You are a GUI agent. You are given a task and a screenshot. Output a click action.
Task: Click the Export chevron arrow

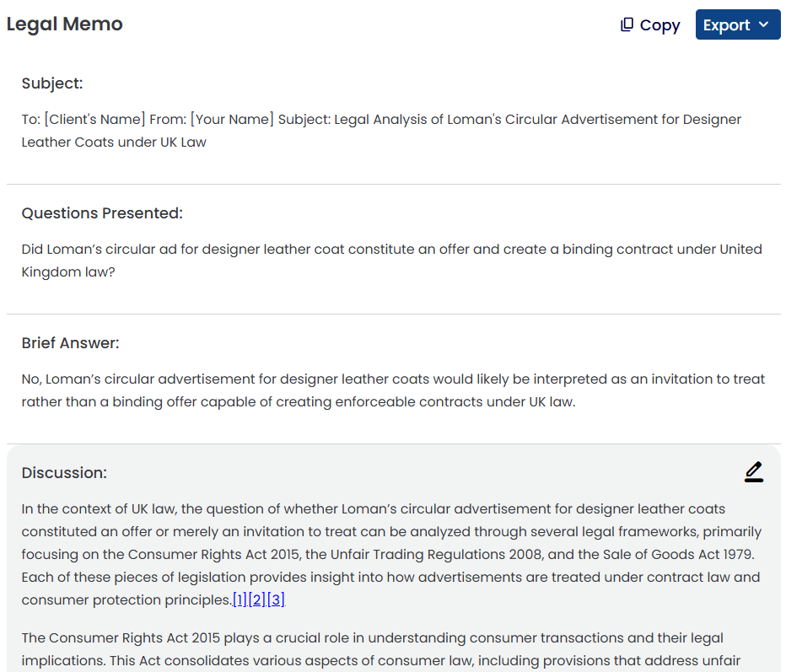[x=763, y=24]
